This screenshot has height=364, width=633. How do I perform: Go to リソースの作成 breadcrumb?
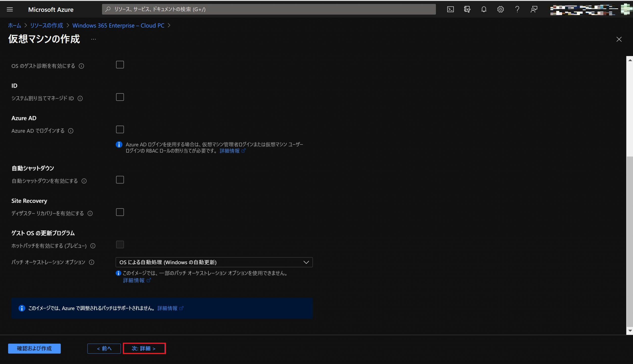(x=46, y=25)
